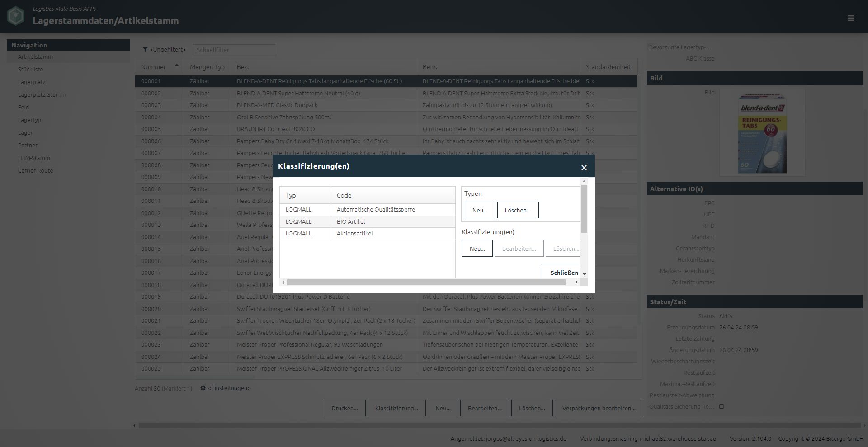Select article row 000001
Screen dimensions: 868x447
click(x=386, y=81)
